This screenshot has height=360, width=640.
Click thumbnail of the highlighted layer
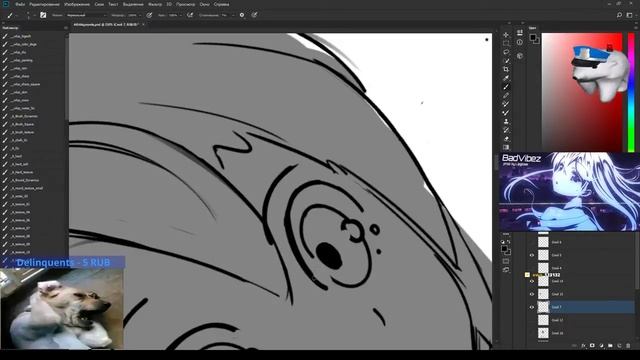[543, 307]
